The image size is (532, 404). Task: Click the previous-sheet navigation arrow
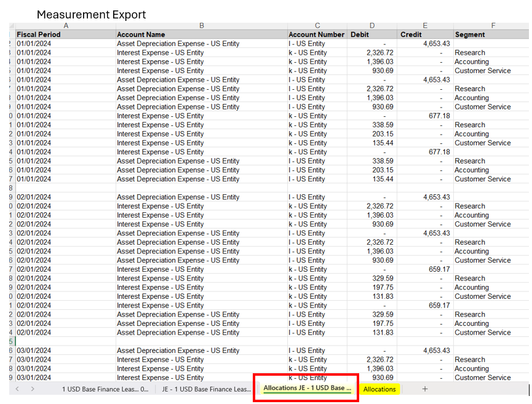(x=17, y=389)
